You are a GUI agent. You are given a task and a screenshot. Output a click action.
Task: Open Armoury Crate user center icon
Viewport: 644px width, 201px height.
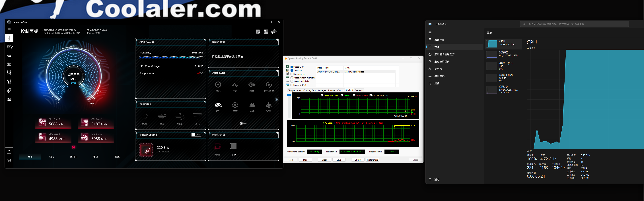[9, 152]
